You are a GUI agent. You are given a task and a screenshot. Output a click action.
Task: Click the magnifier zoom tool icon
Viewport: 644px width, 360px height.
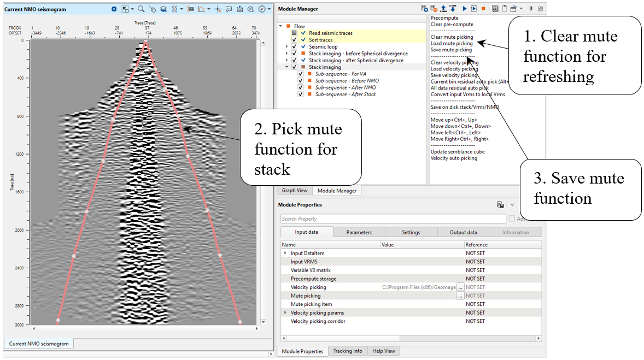pos(141,9)
